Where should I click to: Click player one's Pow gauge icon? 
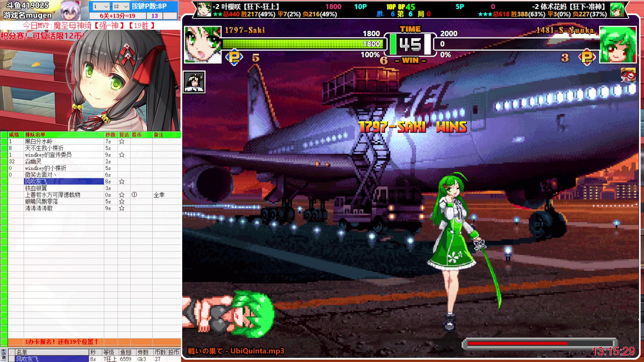point(234,57)
